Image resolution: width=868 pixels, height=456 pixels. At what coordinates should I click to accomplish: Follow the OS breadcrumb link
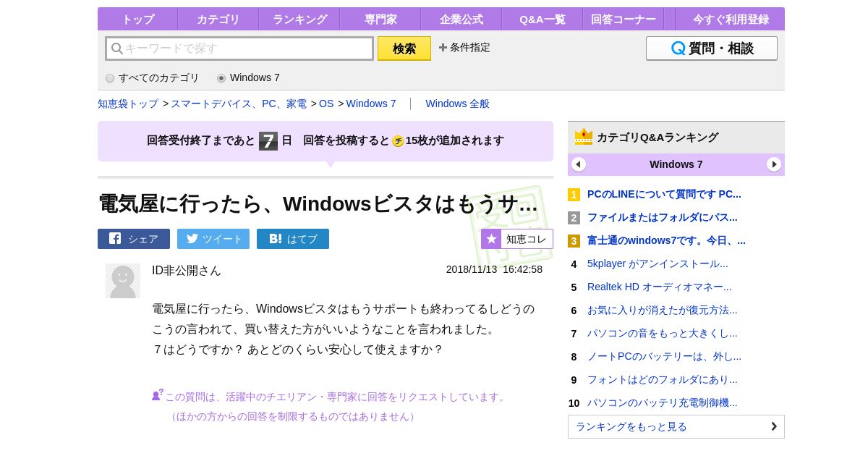[326, 104]
